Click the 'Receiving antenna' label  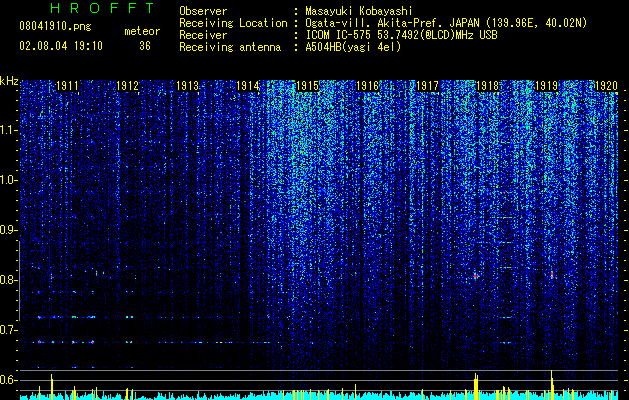[x=230, y=47]
